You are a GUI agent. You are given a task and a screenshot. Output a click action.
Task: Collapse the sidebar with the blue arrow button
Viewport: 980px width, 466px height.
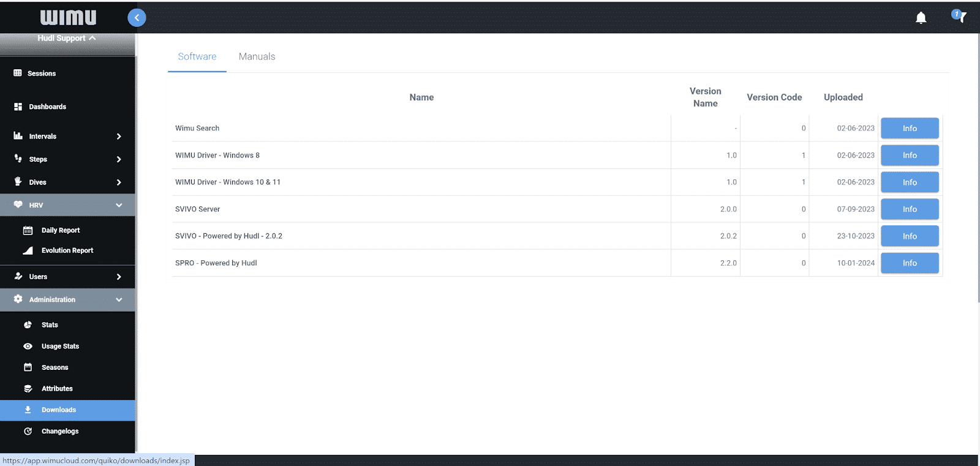137,18
